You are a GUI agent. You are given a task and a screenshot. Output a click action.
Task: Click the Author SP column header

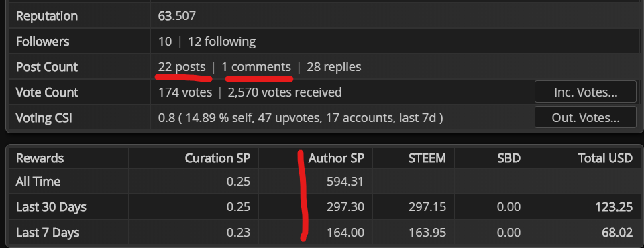coord(336,158)
